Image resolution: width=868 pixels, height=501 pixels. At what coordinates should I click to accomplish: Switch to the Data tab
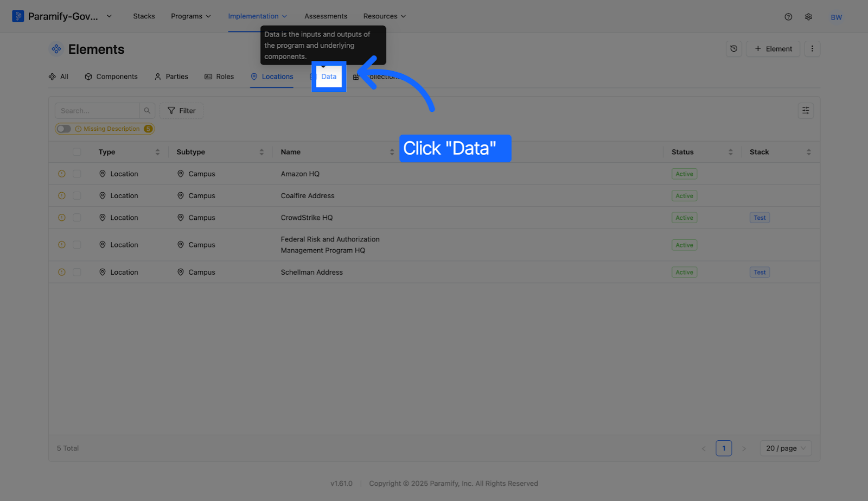coord(329,77)
